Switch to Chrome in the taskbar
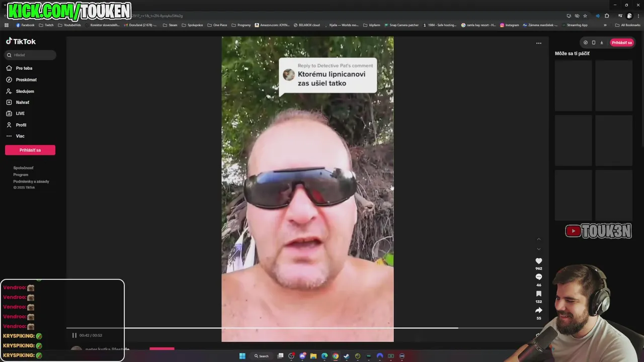Viewport: 644px width, 362px height. pyautogui.click(x=336, y=356)
